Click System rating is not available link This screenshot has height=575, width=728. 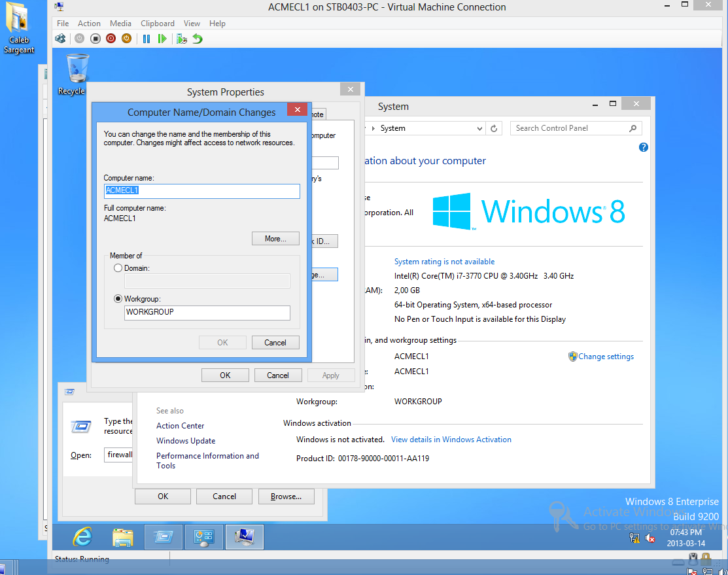click(x=444, y=262)
